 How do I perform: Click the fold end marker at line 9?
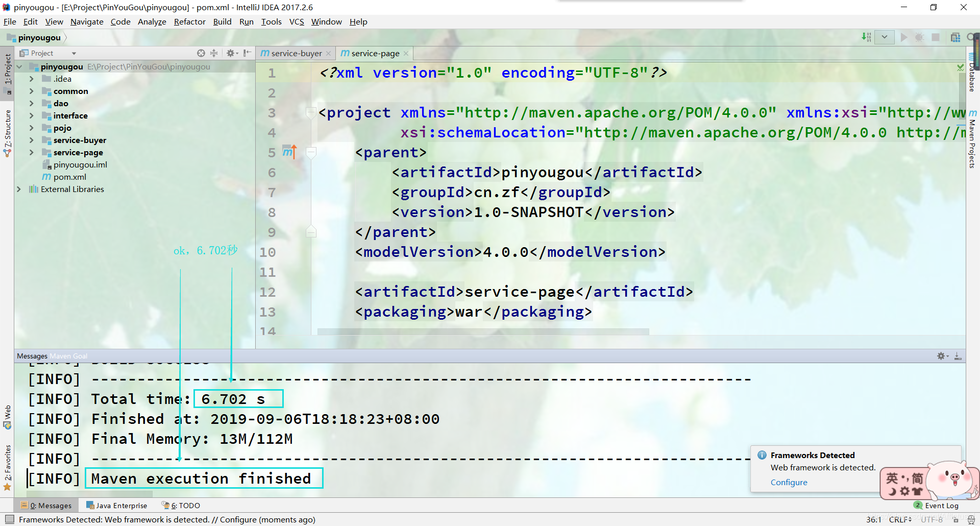point(311,232)
